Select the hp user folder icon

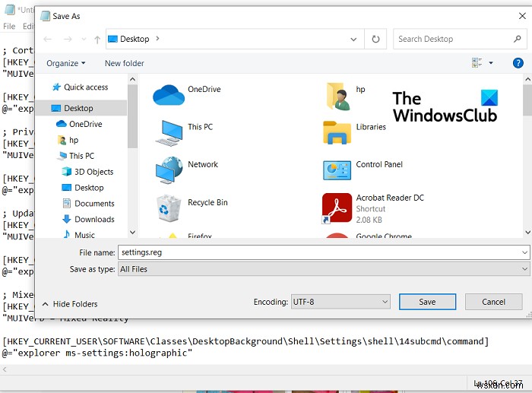pos(337,97)
